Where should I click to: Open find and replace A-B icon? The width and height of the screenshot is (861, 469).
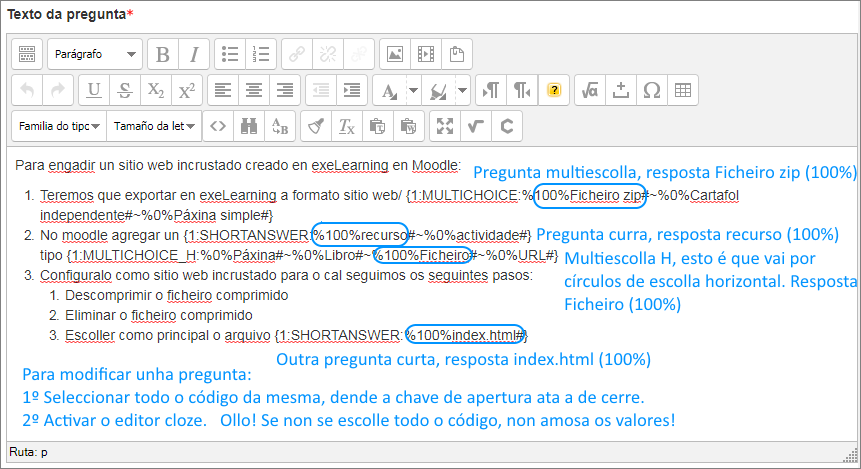point(280,126)
